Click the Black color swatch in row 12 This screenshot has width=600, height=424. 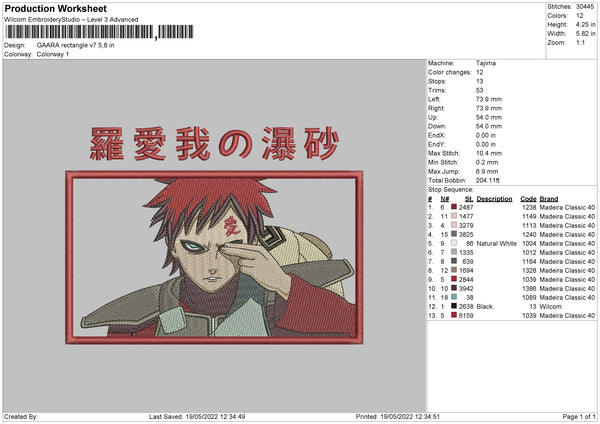(x=454, y=306)
